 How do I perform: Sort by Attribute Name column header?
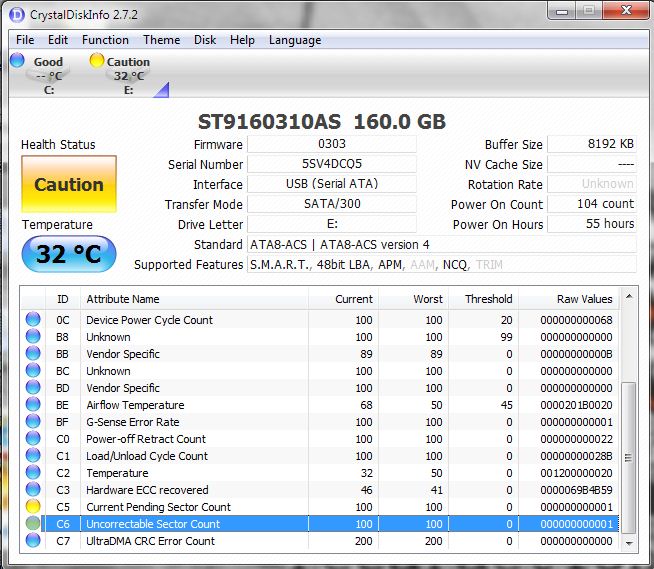coord(194,299)
